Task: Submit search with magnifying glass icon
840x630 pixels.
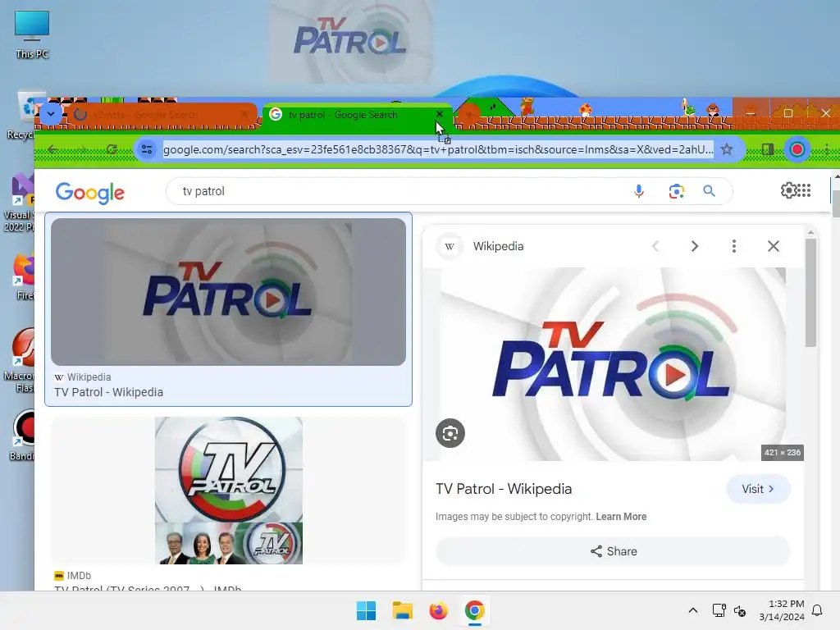Action: tap(709, 191)
